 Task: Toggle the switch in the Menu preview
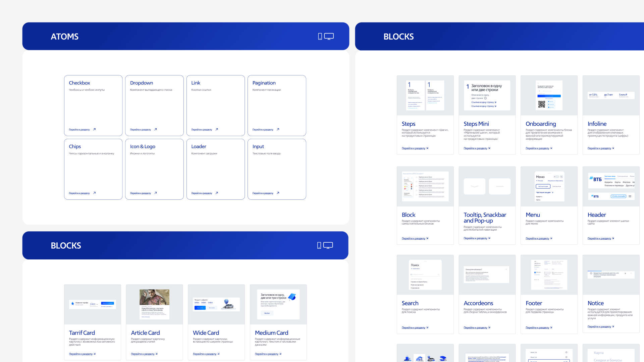coord(555,177)
